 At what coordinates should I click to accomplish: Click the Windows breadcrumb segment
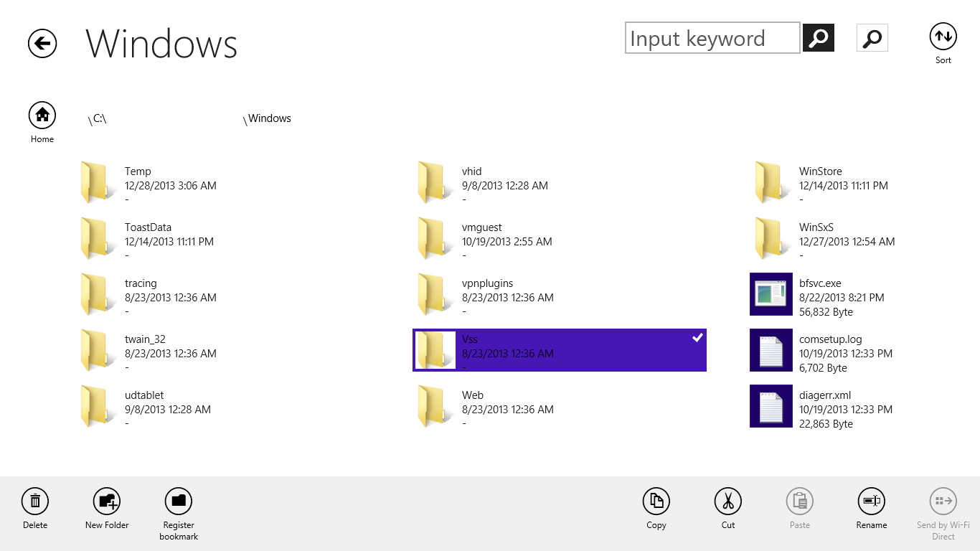269,119
